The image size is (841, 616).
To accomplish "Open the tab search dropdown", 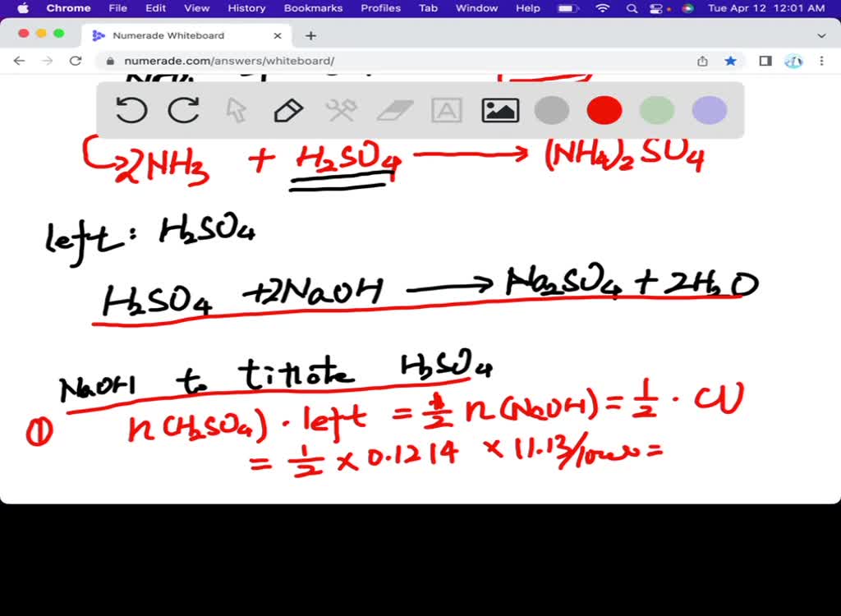I will [821, 35].
